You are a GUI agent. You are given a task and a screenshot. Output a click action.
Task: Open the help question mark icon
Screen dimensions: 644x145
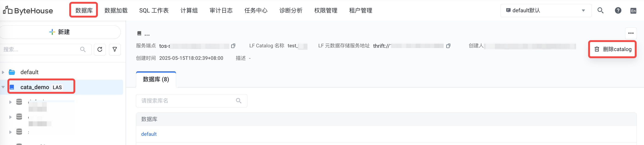point(618,10)
